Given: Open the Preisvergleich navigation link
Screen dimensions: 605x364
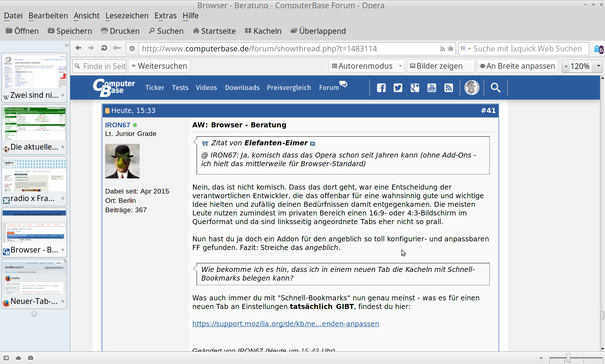Looking at the screenshot, I should (289, 88).
